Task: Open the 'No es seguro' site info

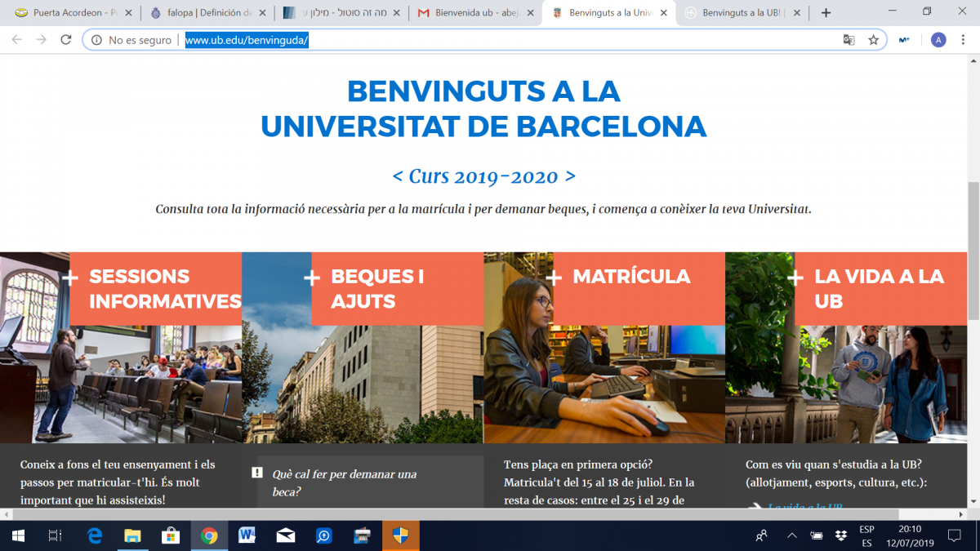Action: [131, 40]
